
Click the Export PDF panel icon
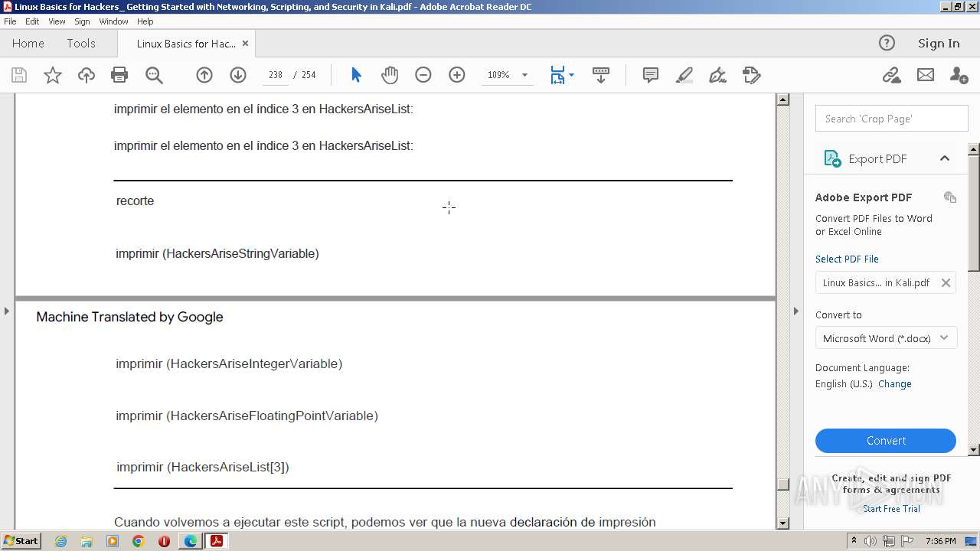pos(832,158)
